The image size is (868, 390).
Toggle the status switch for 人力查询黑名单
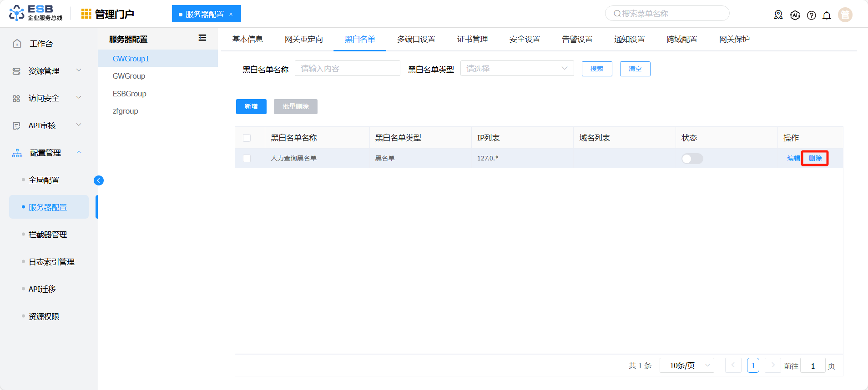[692, 159]
